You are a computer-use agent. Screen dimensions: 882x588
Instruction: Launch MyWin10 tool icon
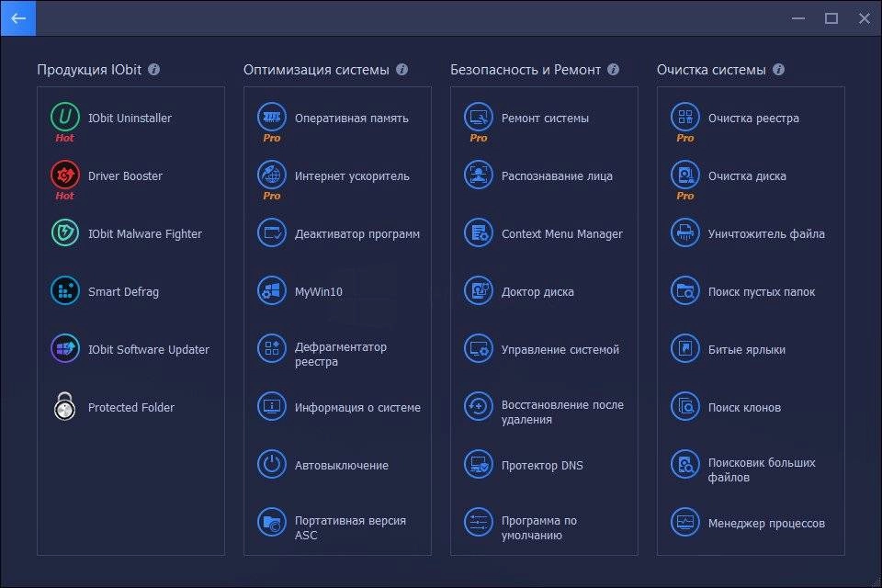272,291
